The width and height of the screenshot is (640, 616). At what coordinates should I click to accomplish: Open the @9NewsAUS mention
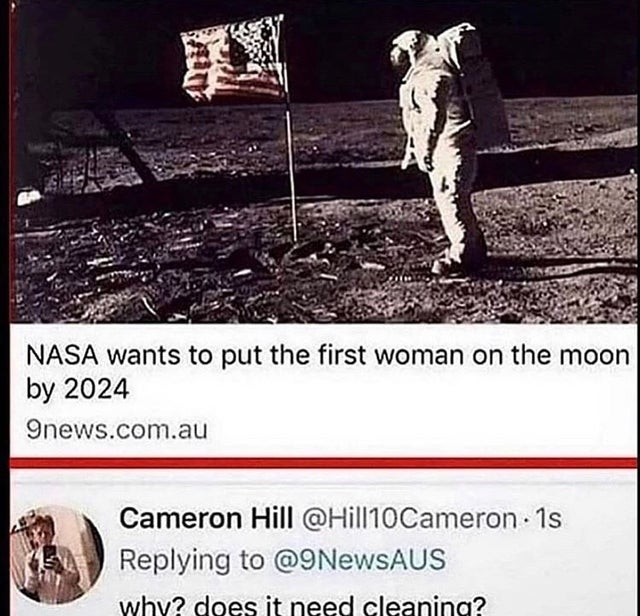(x=359, y=559)
